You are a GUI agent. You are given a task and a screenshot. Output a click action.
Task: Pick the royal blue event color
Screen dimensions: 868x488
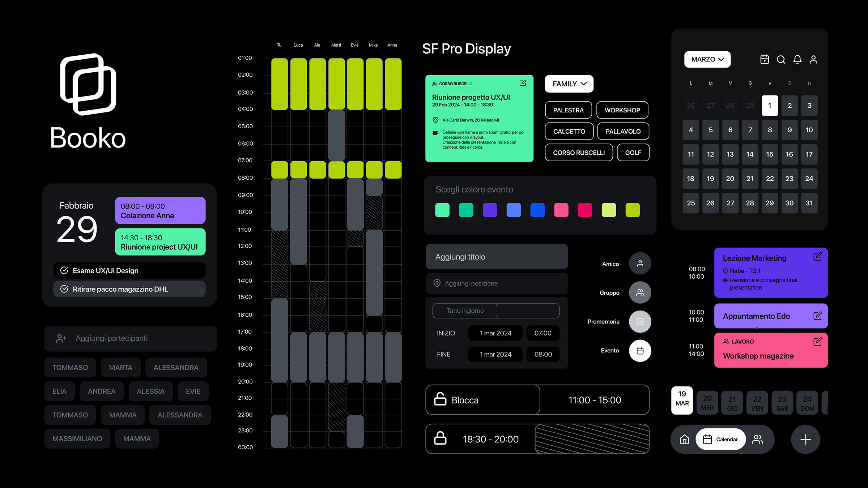pyautogui.click(x=537, y=210)
